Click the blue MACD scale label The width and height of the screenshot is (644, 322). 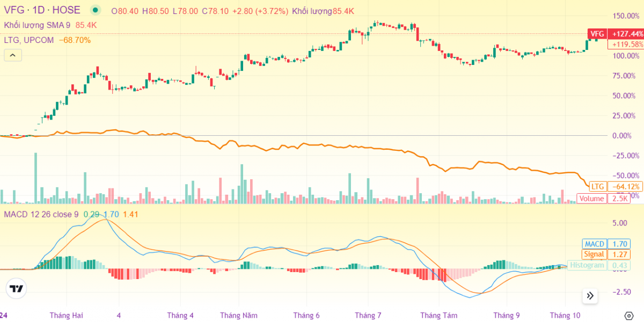595,244
